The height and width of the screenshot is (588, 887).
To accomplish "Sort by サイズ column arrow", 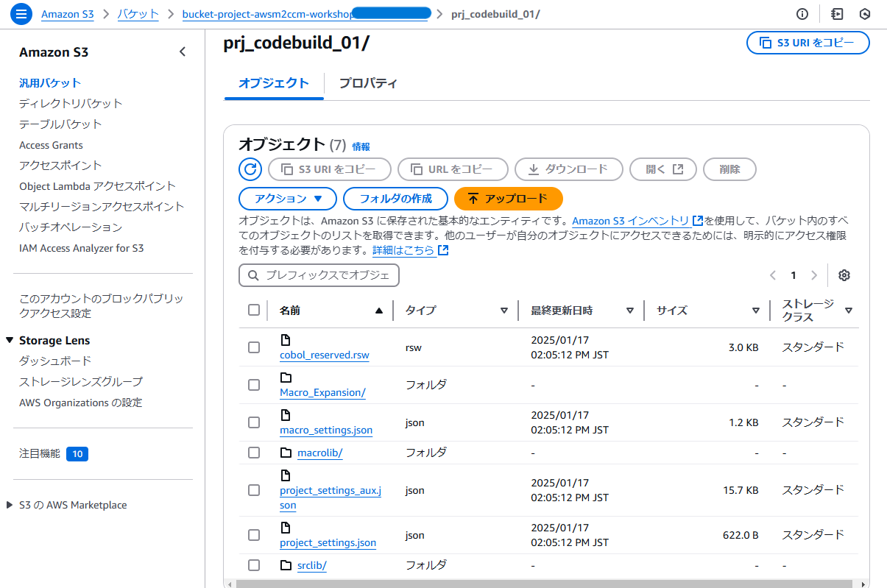I will [756, 311].
